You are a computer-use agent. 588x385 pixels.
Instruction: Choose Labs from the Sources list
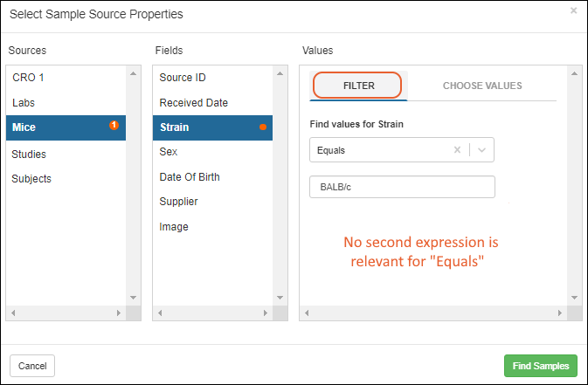pos(24,102)
